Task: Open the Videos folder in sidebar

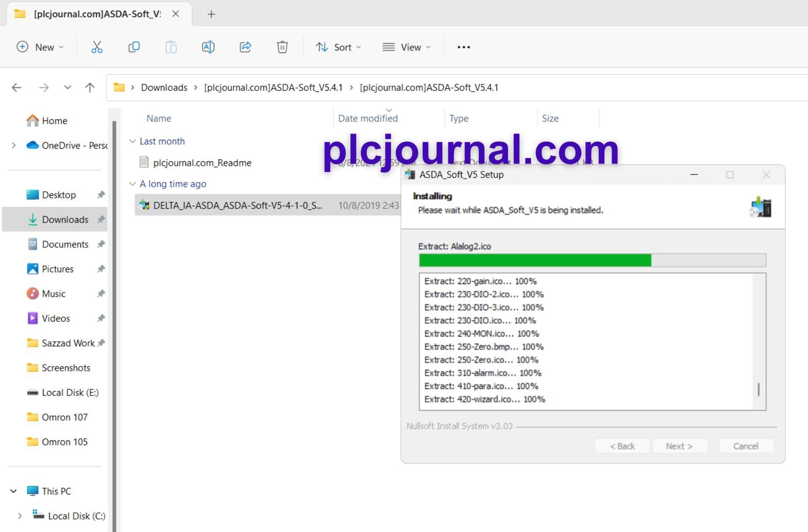Action: [x=48, y=318]
